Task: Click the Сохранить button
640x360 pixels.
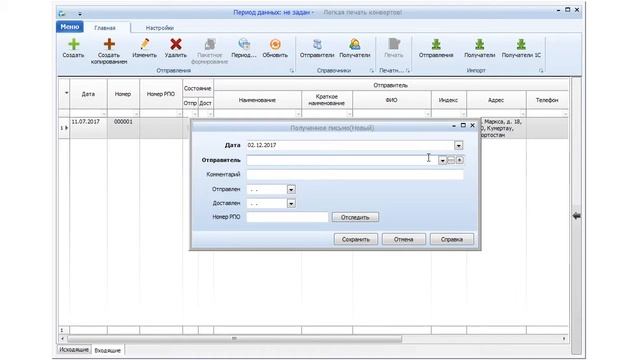Action: [356, 239]
